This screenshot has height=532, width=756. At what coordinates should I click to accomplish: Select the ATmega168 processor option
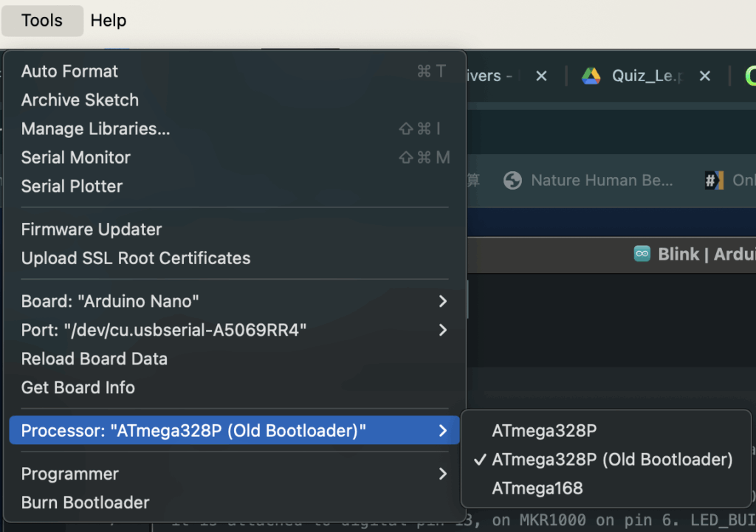click(606, 488)
